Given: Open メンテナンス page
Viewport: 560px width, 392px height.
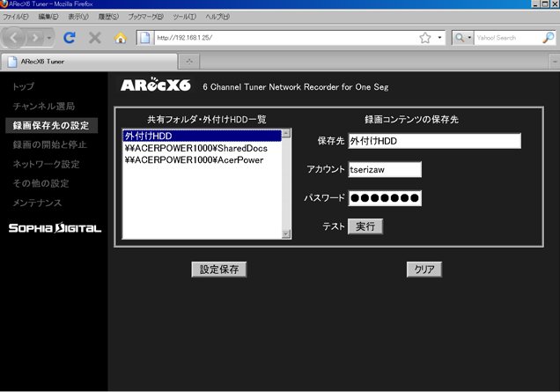Looking at the screenshot, I should coord(37,203).
